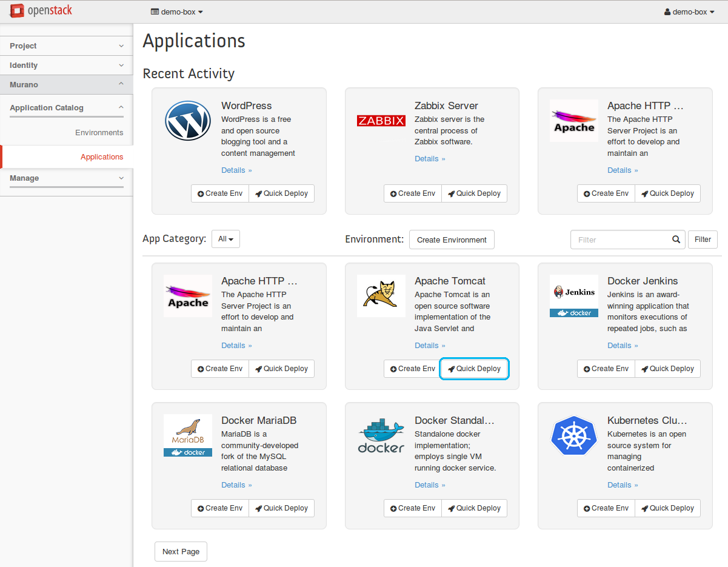
Task: Open the demo-box project dropdown
Action: (x=176, y=12)
